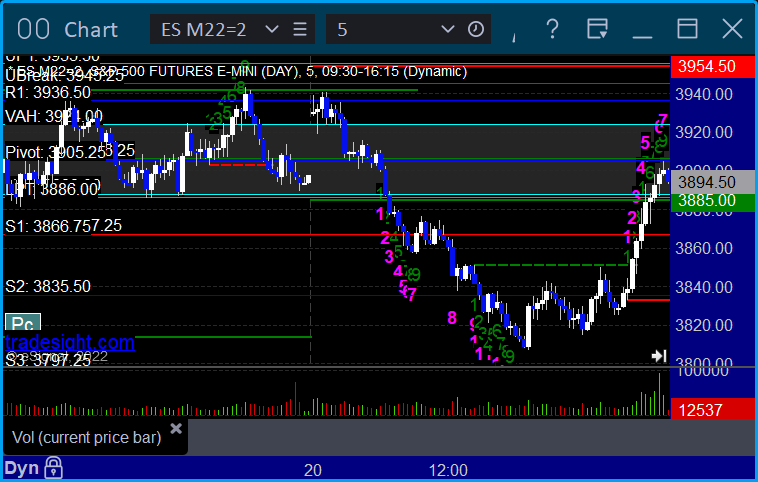758x482 pixels.
Task: Open the window link dropdown icon
Action: (597, 29)
